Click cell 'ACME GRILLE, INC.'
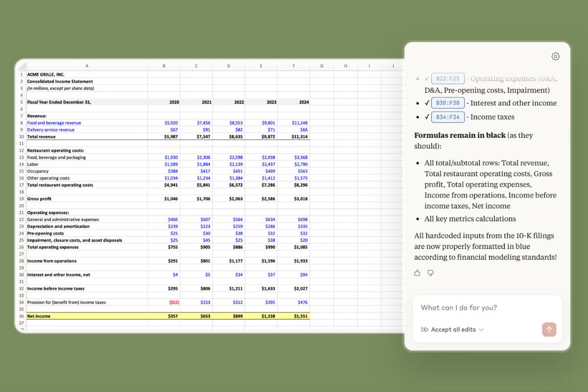 tap(46, 74)
